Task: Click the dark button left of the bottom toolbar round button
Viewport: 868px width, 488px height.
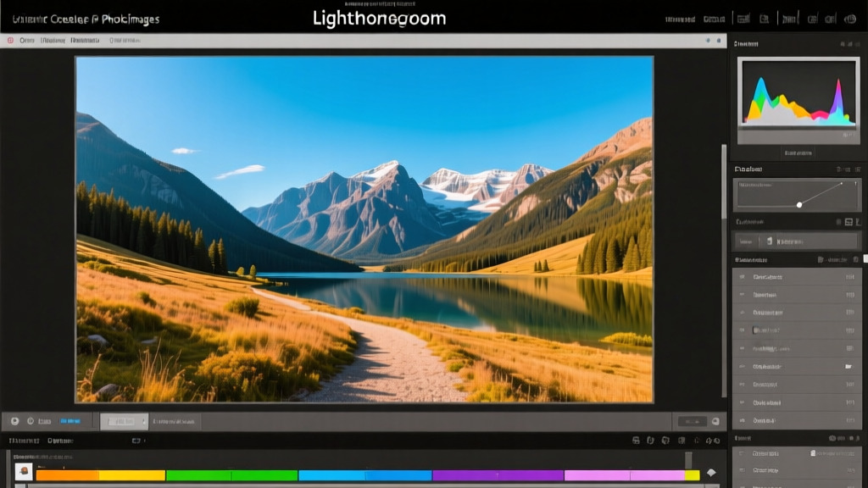Action: pos(692,422)
